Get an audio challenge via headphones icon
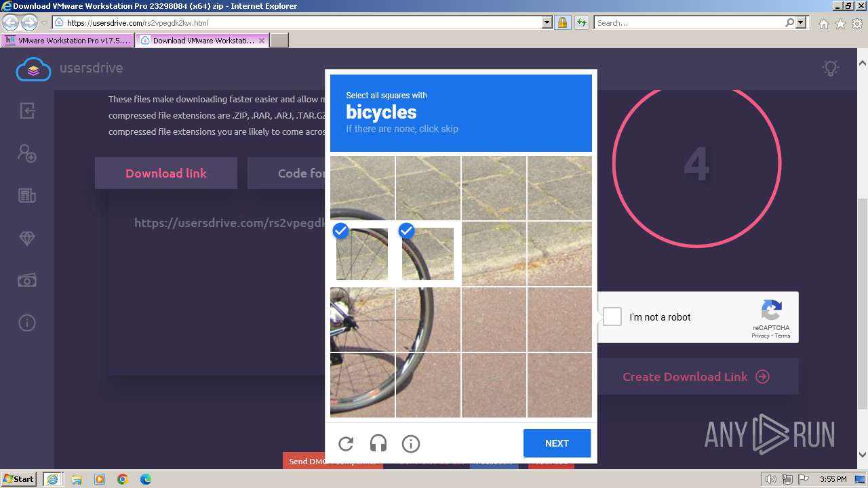 click(378, 444)
